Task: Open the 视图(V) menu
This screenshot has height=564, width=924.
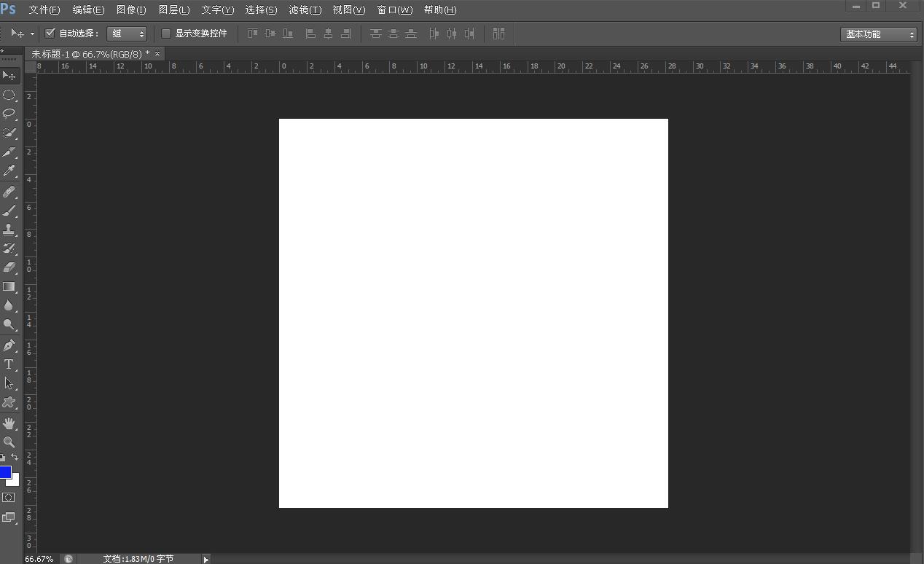Action: click(349, 10)
